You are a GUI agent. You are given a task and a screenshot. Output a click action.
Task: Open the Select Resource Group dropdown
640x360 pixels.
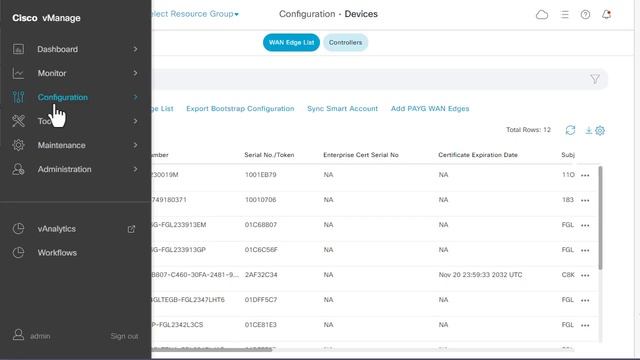coord(195,14)
